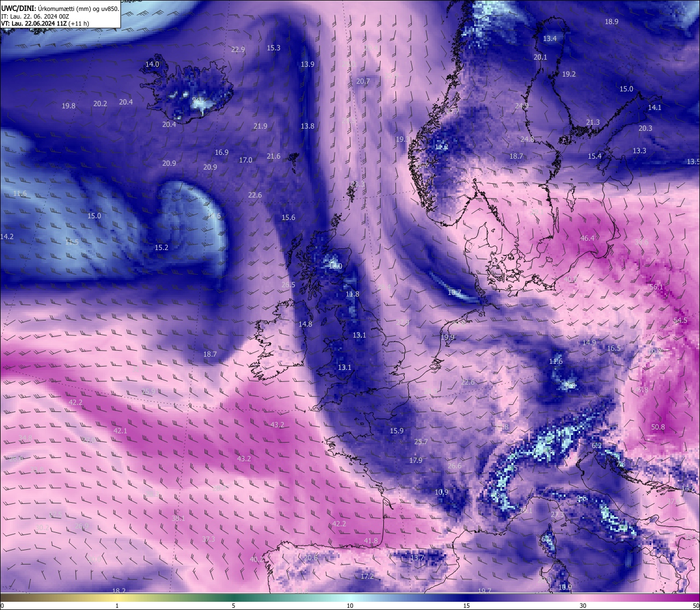Click the 21.3 value near the Gulf of Finland
This screenshot has height=610, width=700.
pyautogui.click(x=593, y=123)
